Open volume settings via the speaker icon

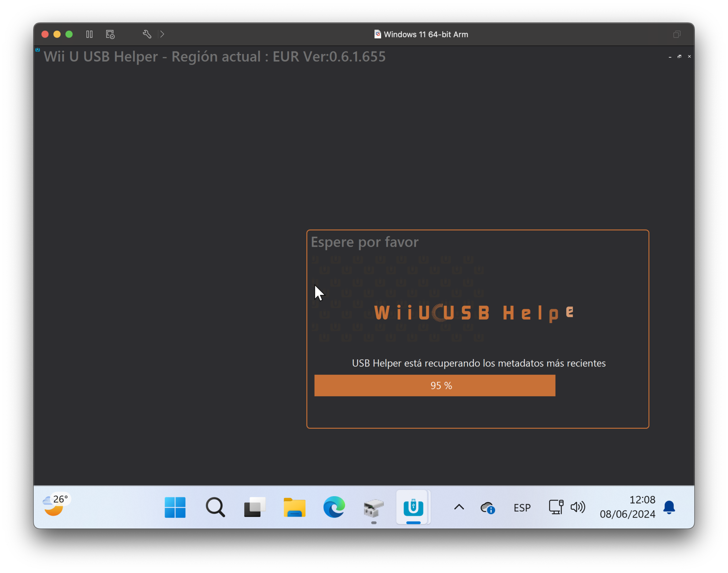click(578, 507)
